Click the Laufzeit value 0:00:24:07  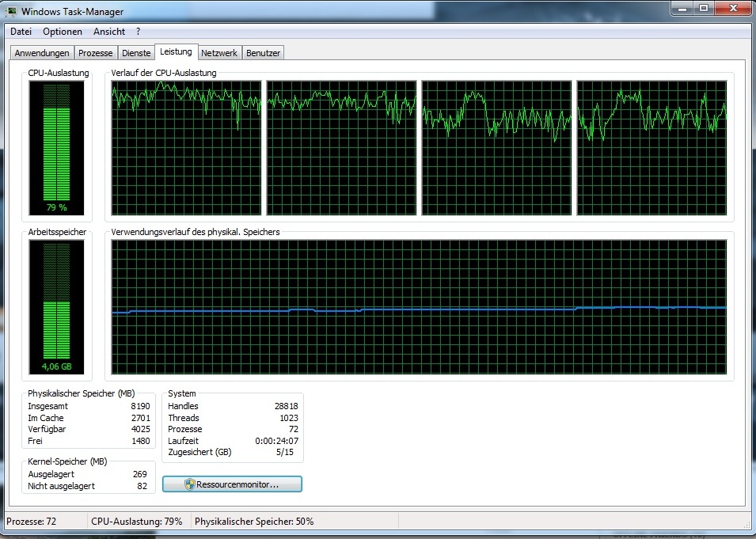[x=277, y=441]
